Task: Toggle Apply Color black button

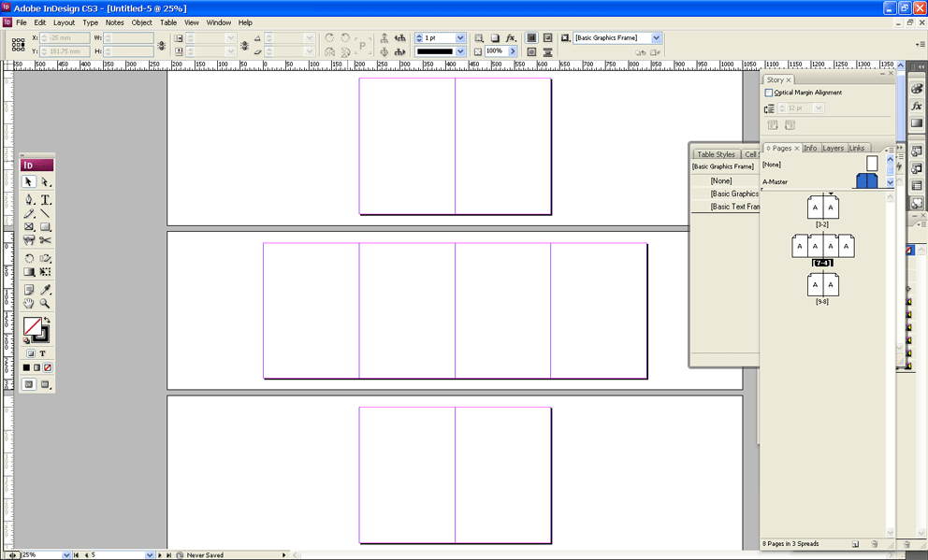Action: [26, 367]
